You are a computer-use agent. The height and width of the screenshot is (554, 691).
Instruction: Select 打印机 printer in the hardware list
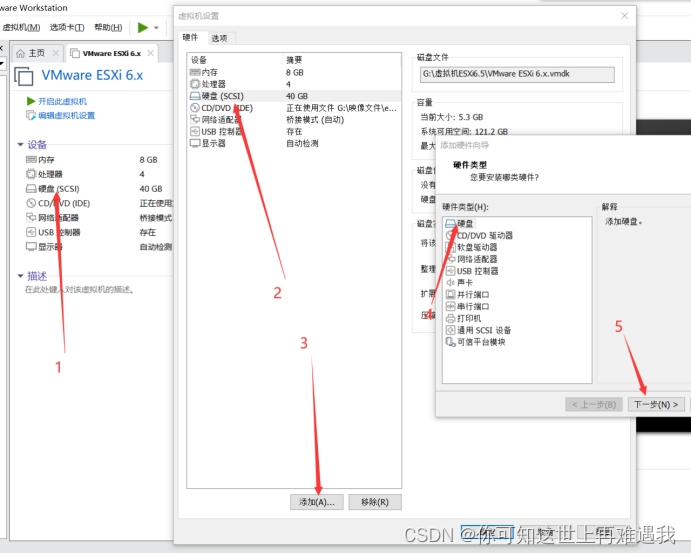pos(464,318)
